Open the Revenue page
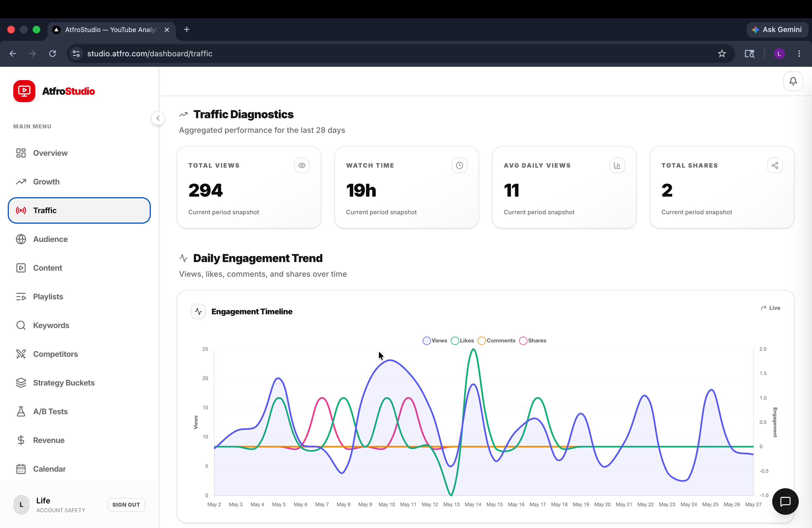 click(79, 440)
